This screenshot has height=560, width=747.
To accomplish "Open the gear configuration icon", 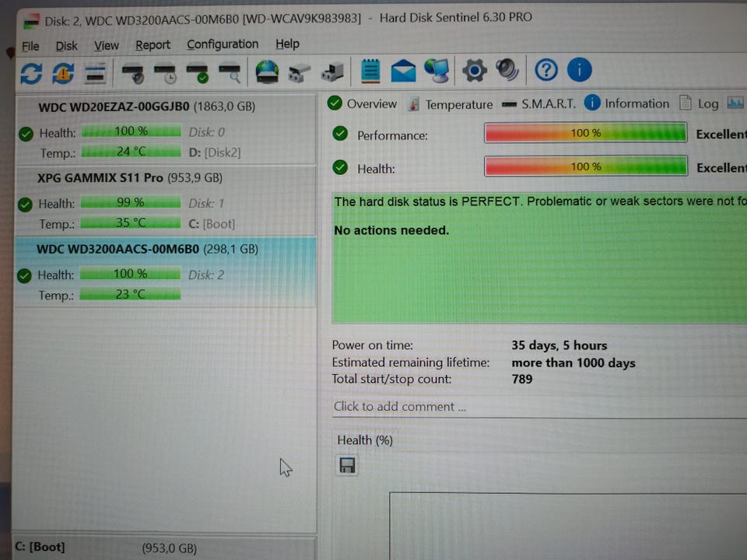I will (x=474, y=71).
